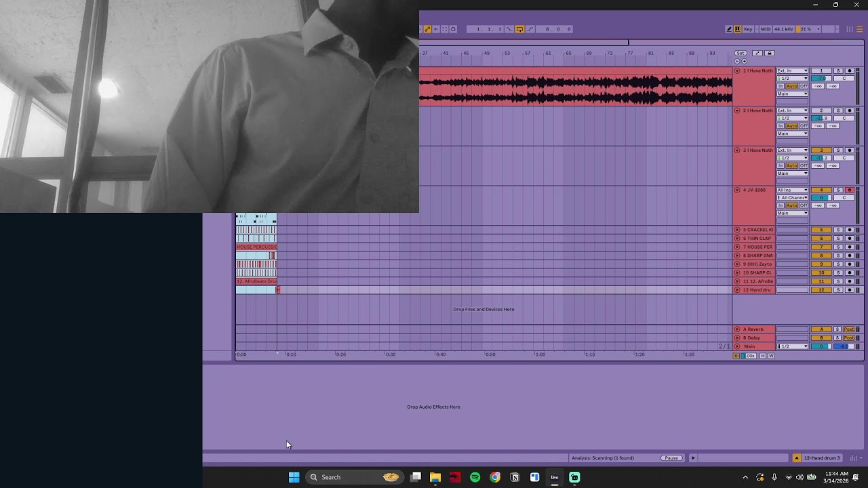
Task: Arm recording on track 2
Action: click(x=849, y=110)
